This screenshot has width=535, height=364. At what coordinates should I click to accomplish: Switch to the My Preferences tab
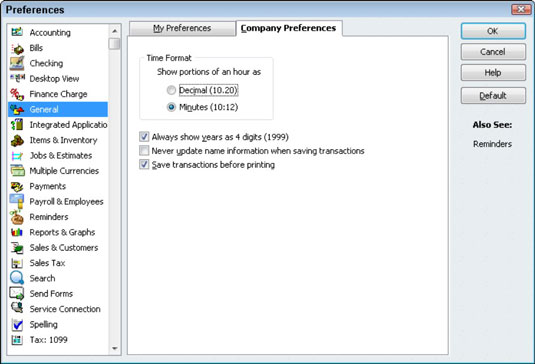[x=182, y=28]
